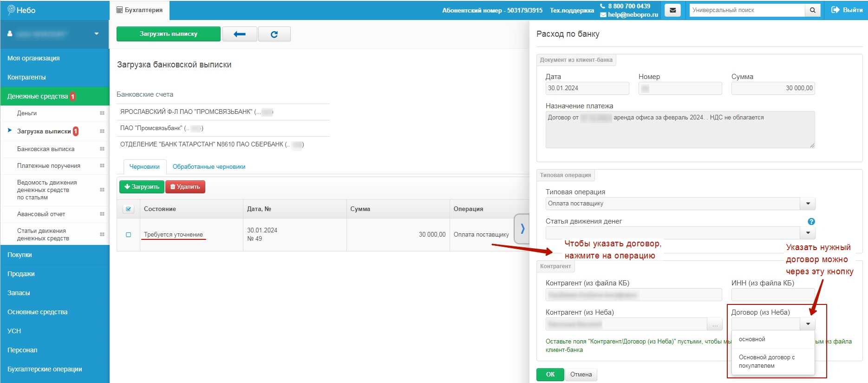Image resolution: width=868 pixels, height=383 pixels.
Task: Open Запасы menu section
Action: pos(55,293)
